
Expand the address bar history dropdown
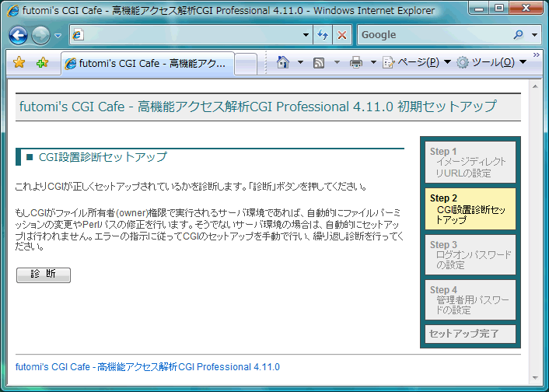point(306,35)
